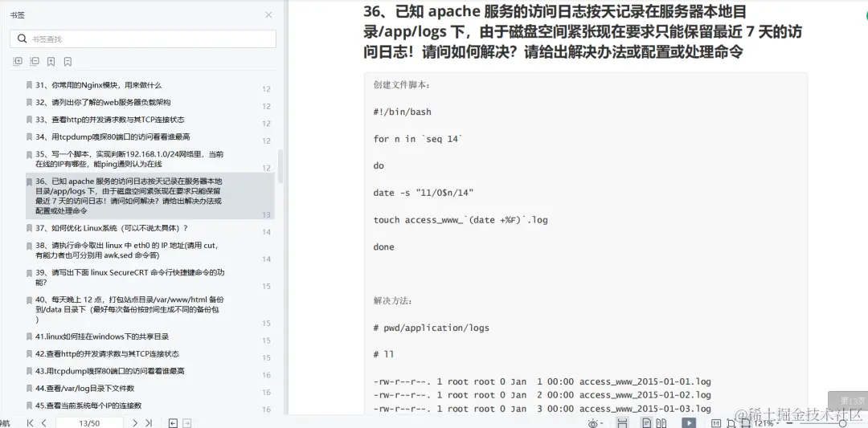Open bookmark 33、查看http的并发请求数
The width and height of the screenshot is (868, 428).
pos(109,120)
